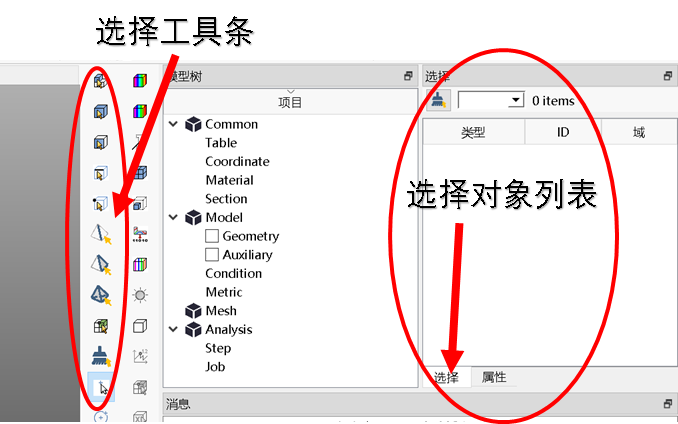Screen dimensions: 678x424
Task: Undock the 消息 panel using its float icon
Action: [667, 404]
